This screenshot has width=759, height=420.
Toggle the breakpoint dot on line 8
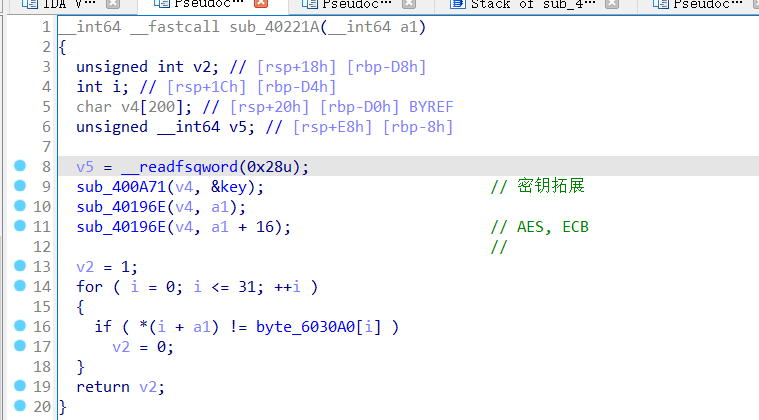[20, 166]
